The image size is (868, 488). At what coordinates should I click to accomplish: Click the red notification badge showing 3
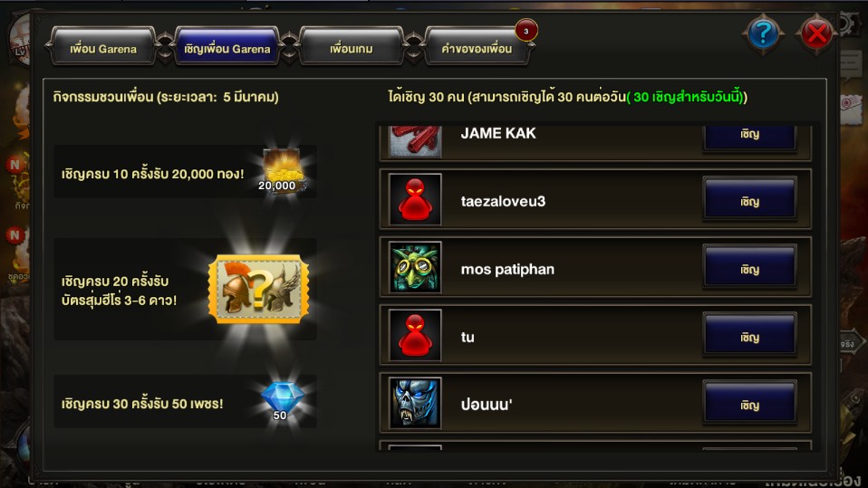tap(526, 31)
